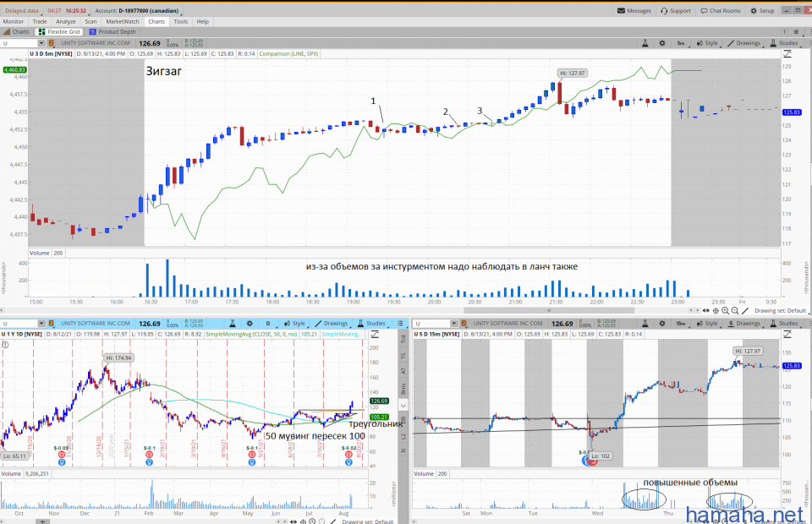Open the 15m timeframe dropdown
Viewport: 812px width, 524px height.
click(x=681, y=324)
